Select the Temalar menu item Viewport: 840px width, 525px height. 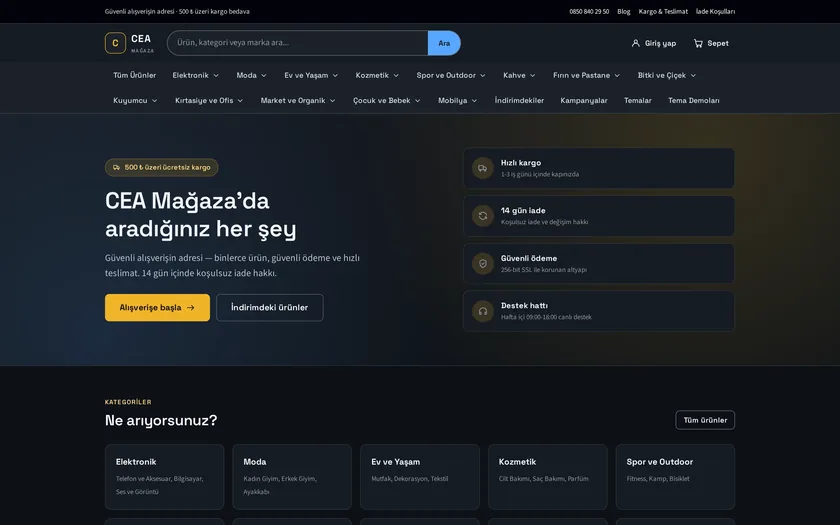click(x=638, y=101)
